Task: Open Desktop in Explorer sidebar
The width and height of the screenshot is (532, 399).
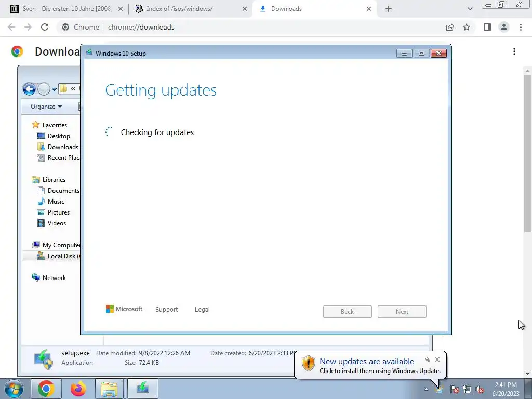Action: [x=58, y=136]
